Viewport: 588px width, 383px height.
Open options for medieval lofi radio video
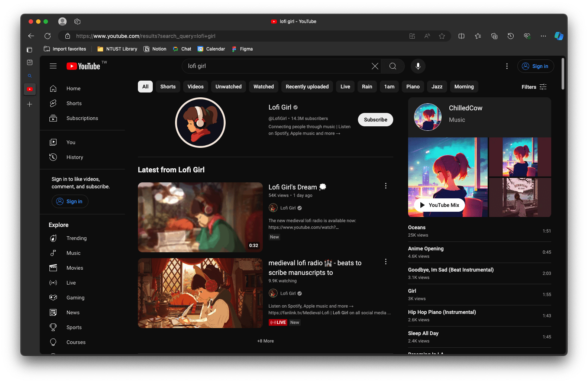coord(386,262)
